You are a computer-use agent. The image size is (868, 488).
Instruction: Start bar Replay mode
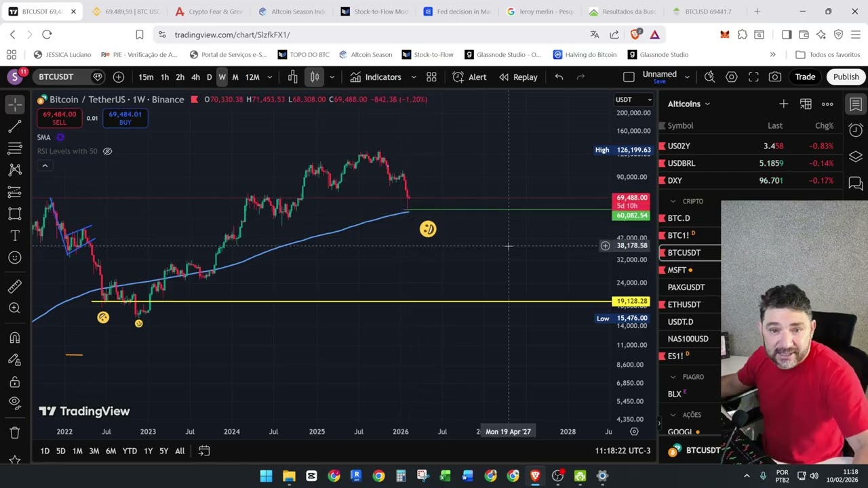click(x=518, y=77)
